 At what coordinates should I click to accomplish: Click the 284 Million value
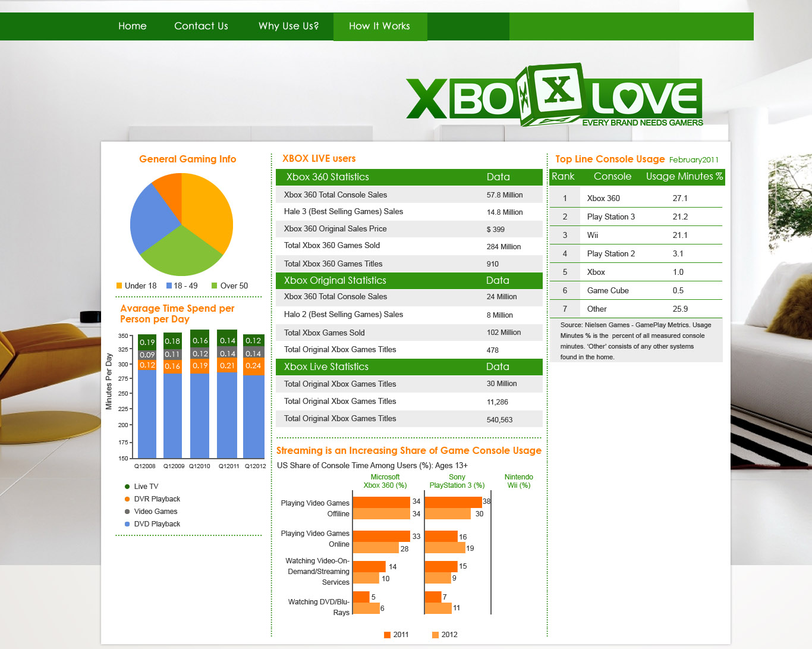tap(503, 247)
